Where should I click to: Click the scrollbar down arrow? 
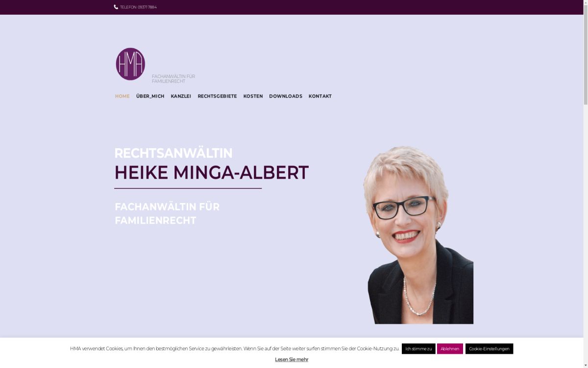point(586,365)
